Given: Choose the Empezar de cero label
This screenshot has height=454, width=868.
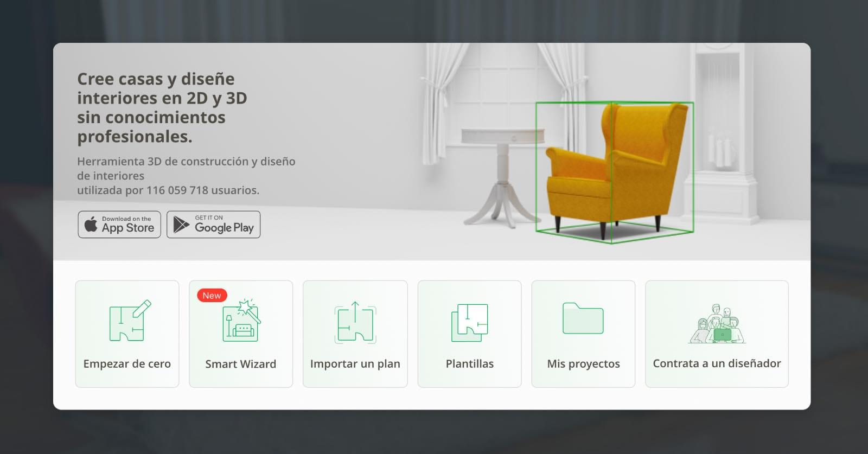Looking at the screenshot, I should click(127, 364).
